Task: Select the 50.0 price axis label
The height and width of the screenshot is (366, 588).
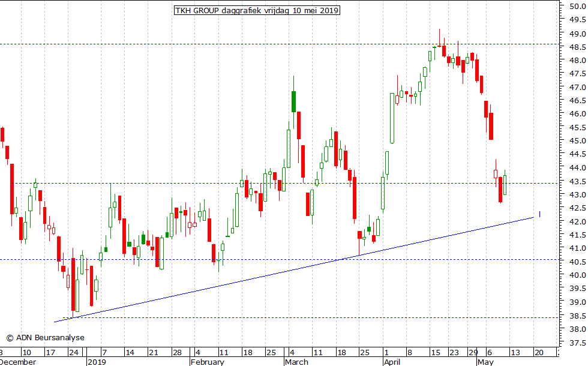Action: [x=577, y=7]
